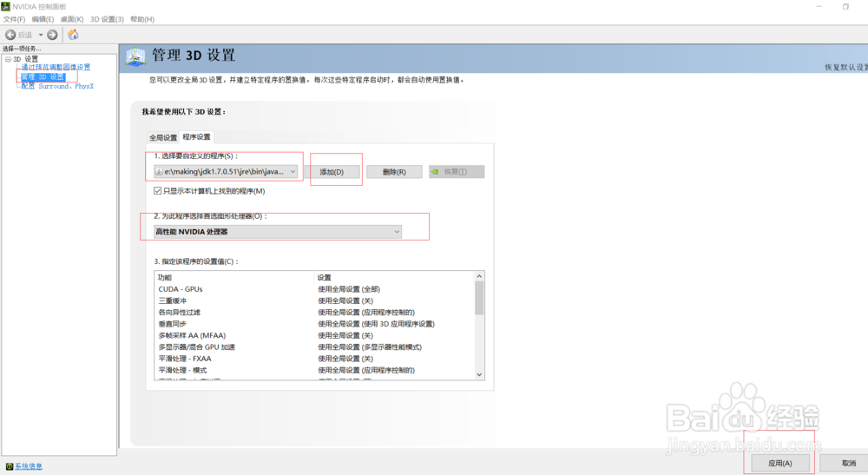Image resolution: width=868 pixels, height=475 pixels.
Task: Open the 编辑(E) menu
Action: (43, 19)
